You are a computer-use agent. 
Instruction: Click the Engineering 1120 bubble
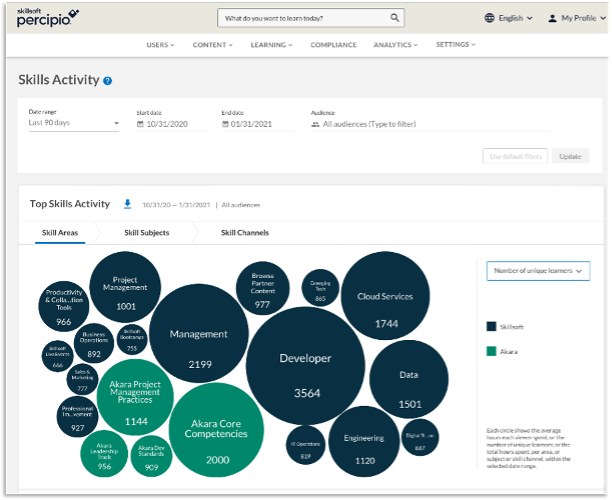pos(364,441)
